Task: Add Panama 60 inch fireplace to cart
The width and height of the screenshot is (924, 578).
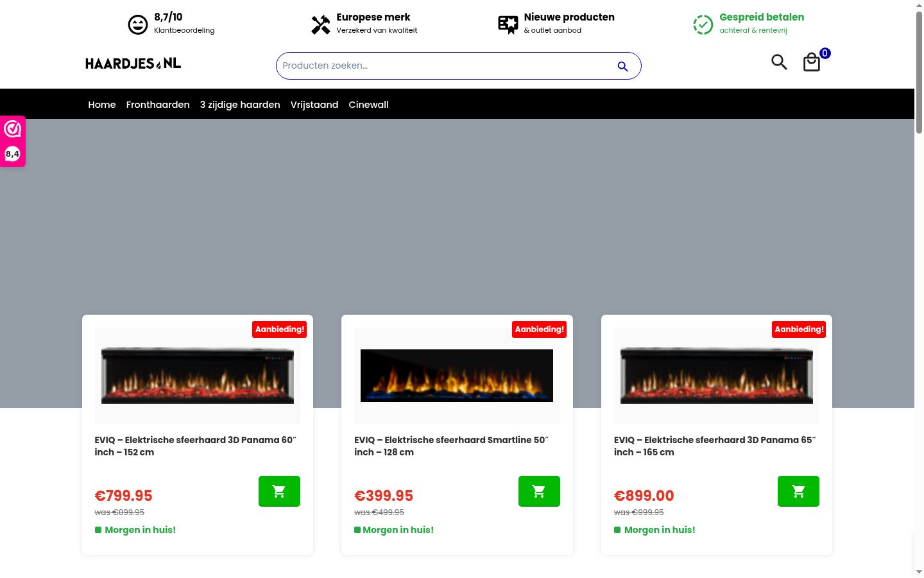Action: click(279, 491)
